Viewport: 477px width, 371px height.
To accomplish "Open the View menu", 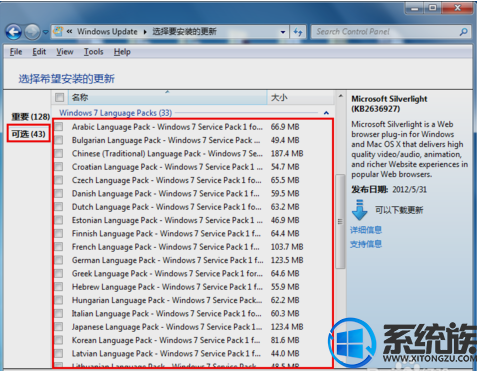I will click(x=65, y=52).
